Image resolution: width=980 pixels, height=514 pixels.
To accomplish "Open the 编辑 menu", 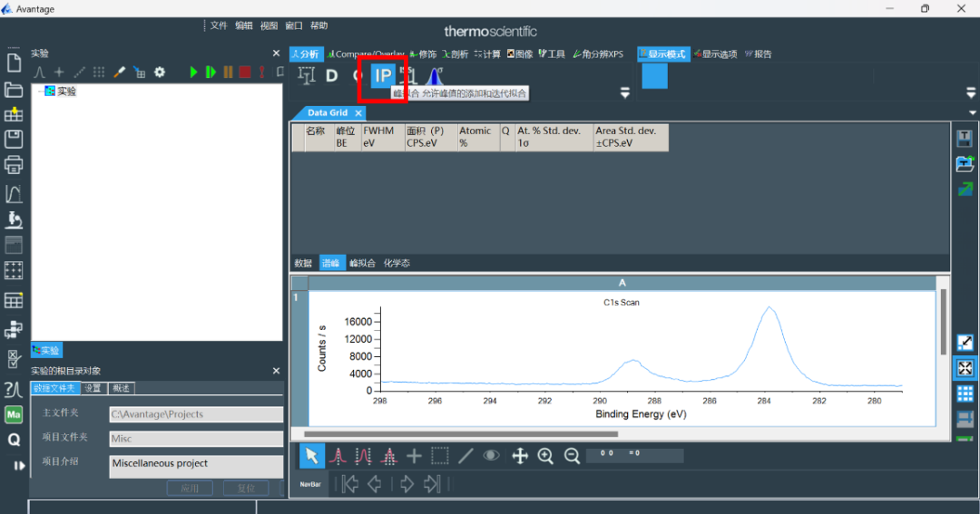I will 244,25.
